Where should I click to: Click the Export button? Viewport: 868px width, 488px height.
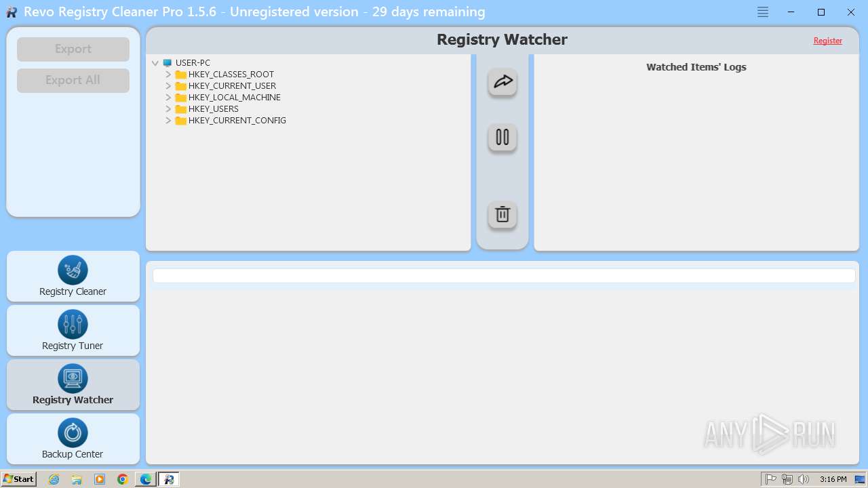point(73,49)
